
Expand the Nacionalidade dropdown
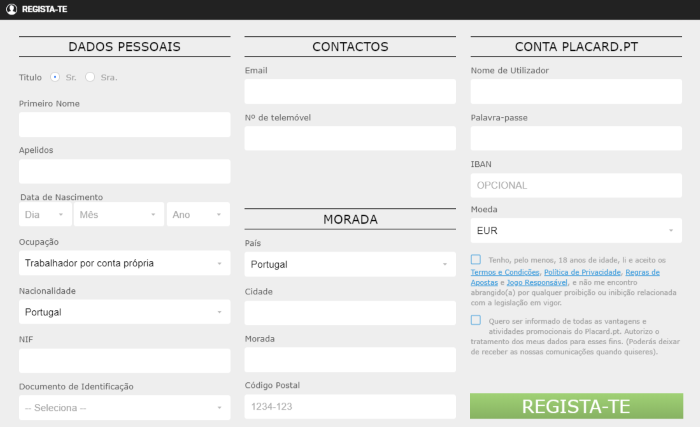click(x=125, y=312)
